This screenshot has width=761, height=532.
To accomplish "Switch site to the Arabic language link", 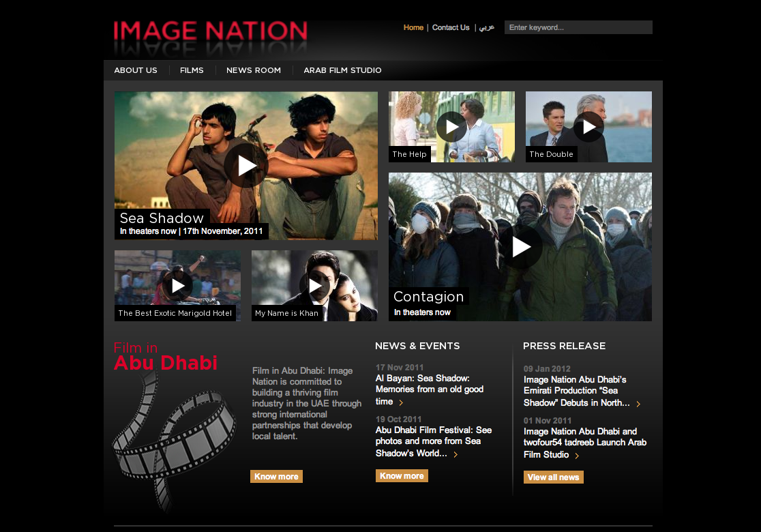I will [486, 28].
